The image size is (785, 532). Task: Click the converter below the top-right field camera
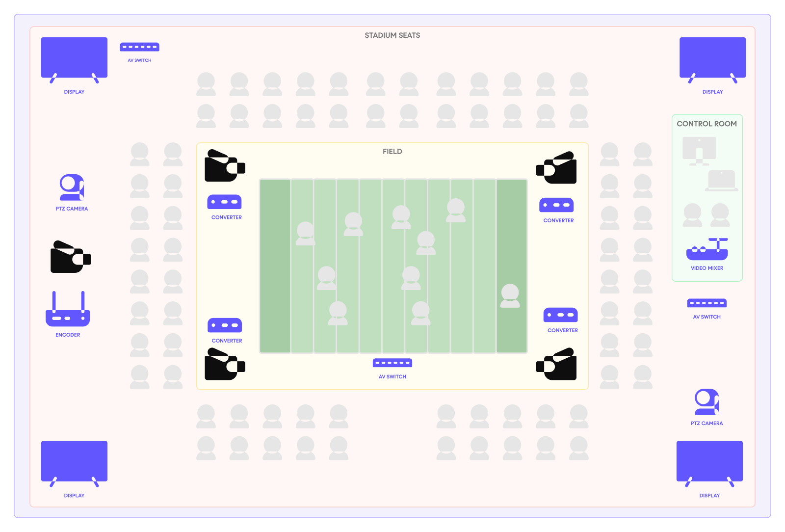pyautogui.click(x=556, y=205)
